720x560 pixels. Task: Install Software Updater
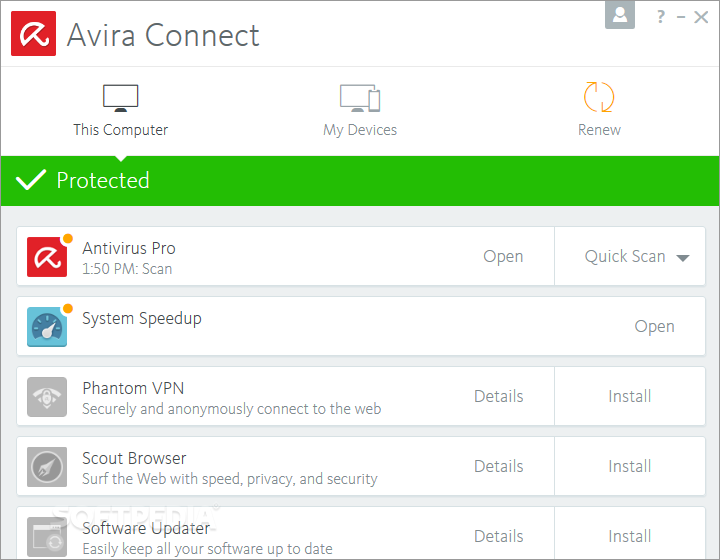(x=630, y=536)
